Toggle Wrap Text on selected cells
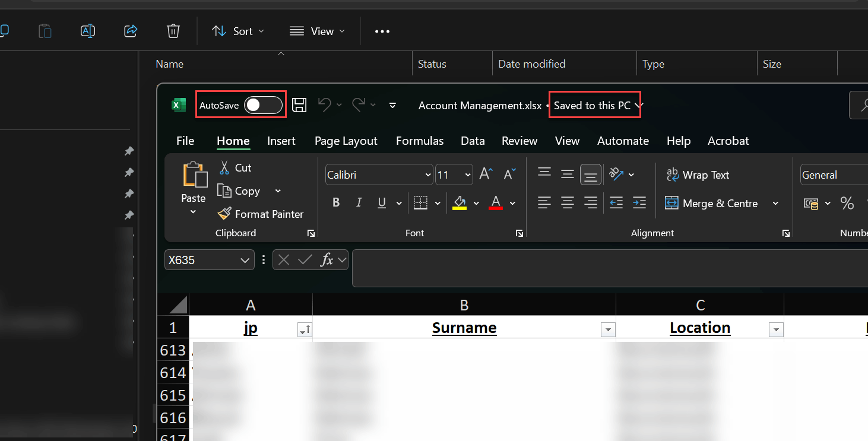This screenshot has width=868, height=441. (x=698, y=175)
